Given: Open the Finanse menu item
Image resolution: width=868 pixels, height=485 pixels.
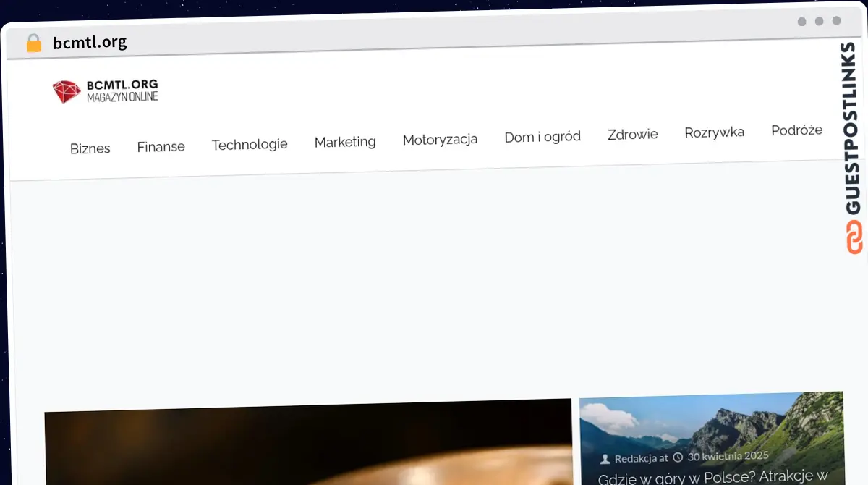Looking at the screenshot, I should coord(161,146).
